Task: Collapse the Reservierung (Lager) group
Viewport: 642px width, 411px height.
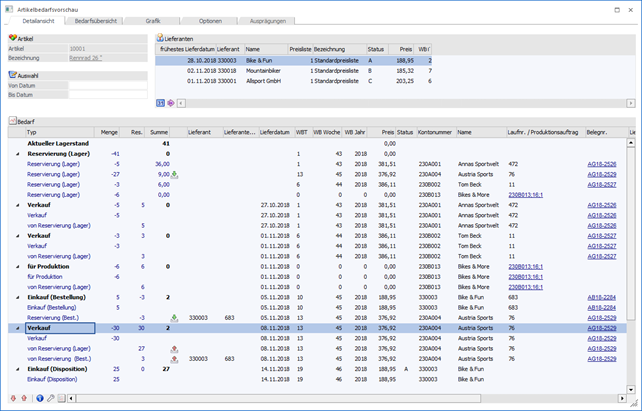Action: [x=18, y=154]
